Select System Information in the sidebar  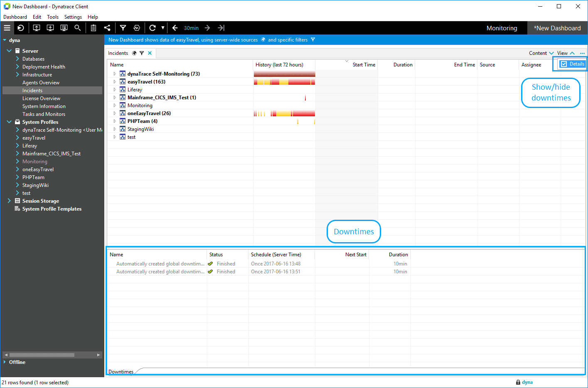tap(44, 106)
